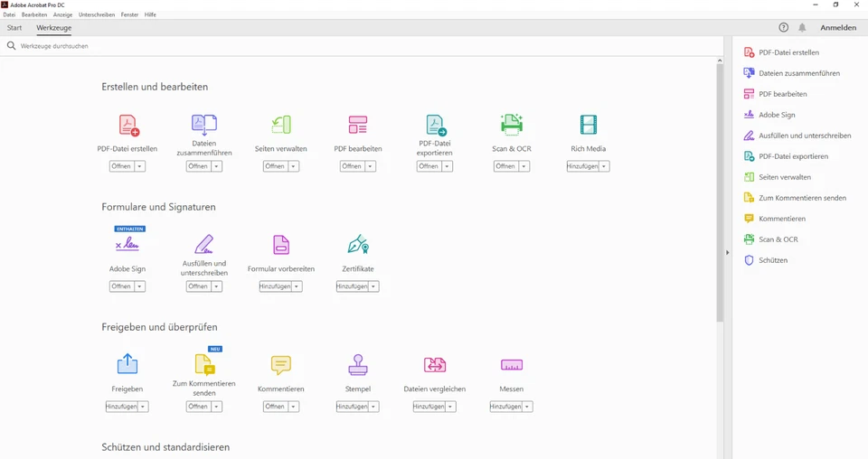Open the Adobe Sign signature icon

tap(127, 244)
